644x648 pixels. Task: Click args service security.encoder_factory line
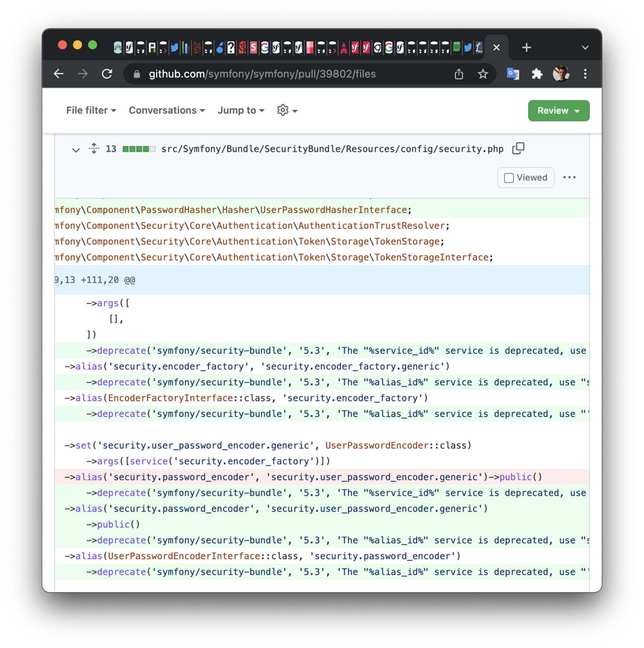322,461
